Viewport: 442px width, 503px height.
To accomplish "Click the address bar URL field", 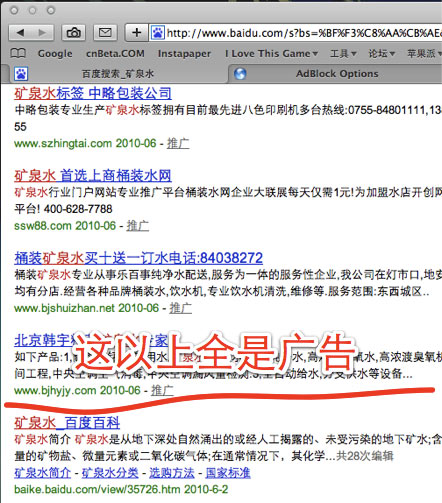I will [296, 33].
